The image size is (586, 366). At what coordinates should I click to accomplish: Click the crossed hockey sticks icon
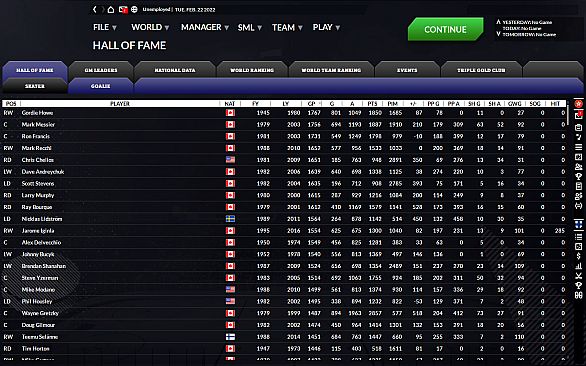(579, 276)
